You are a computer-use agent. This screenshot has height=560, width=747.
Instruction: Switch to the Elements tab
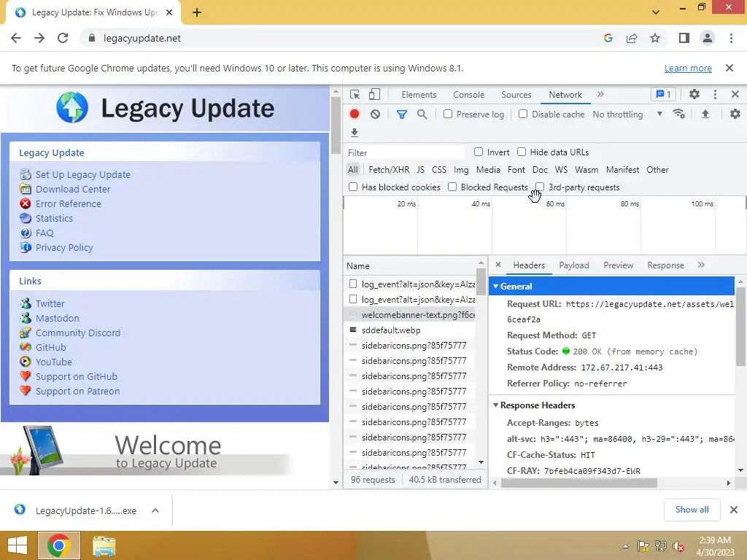(419, 95)
